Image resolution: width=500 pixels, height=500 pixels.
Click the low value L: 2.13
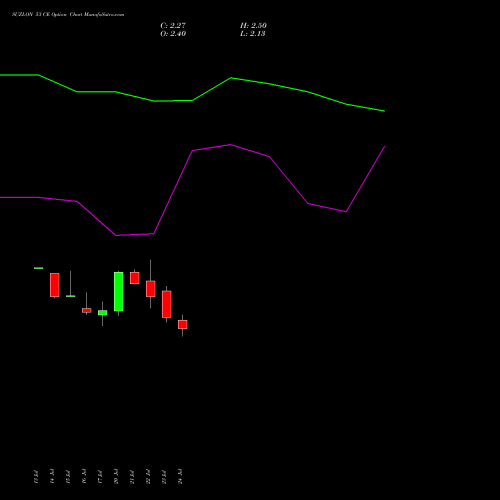(253, 33)
